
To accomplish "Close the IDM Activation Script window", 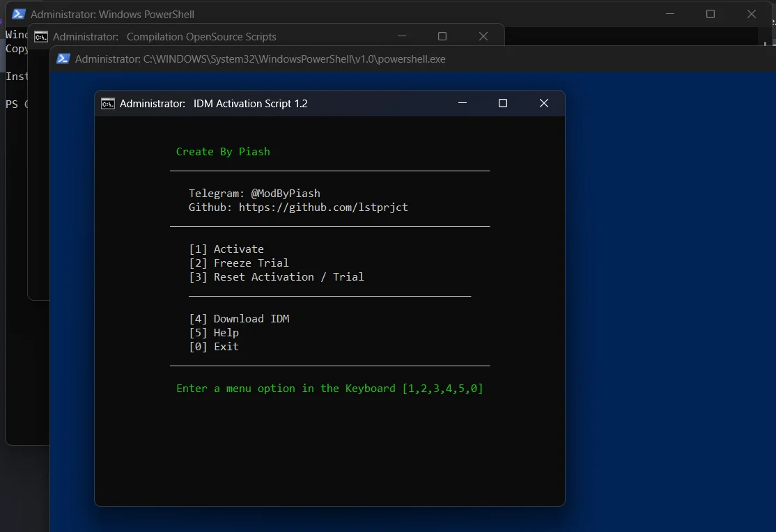I will (x=544, y=103).
